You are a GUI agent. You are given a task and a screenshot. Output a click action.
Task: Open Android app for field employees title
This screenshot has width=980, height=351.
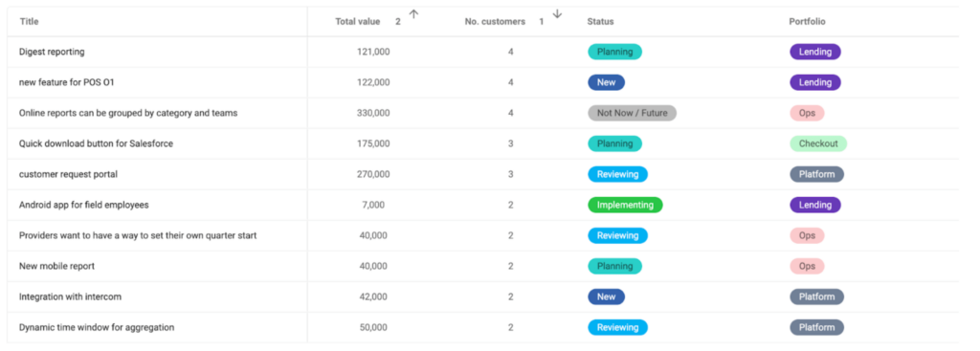click(84, 205)
